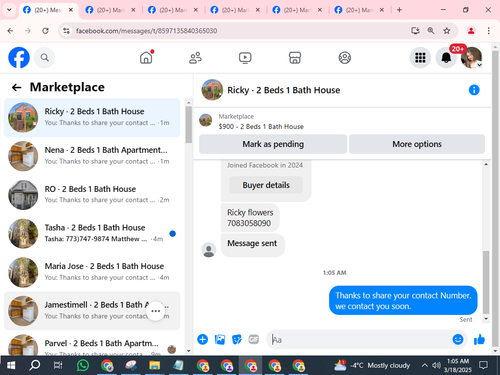Switch to the third browser tab

coord(173,10)
